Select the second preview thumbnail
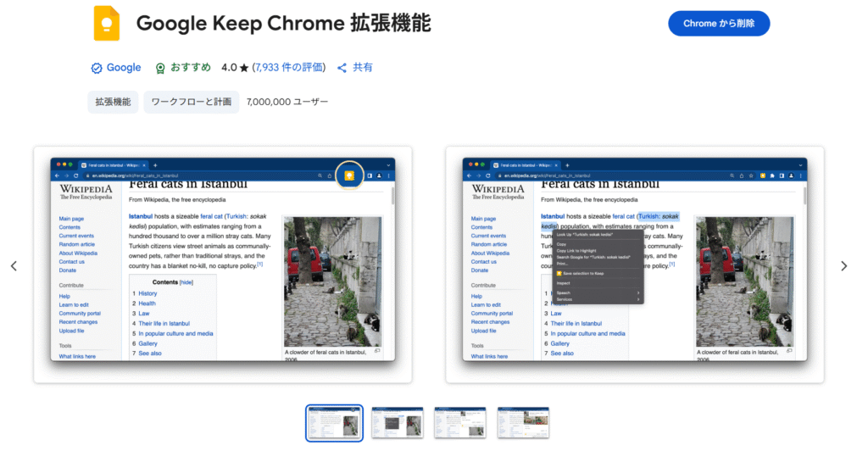Screen dimensions: 868x451 tap(398, 422)
